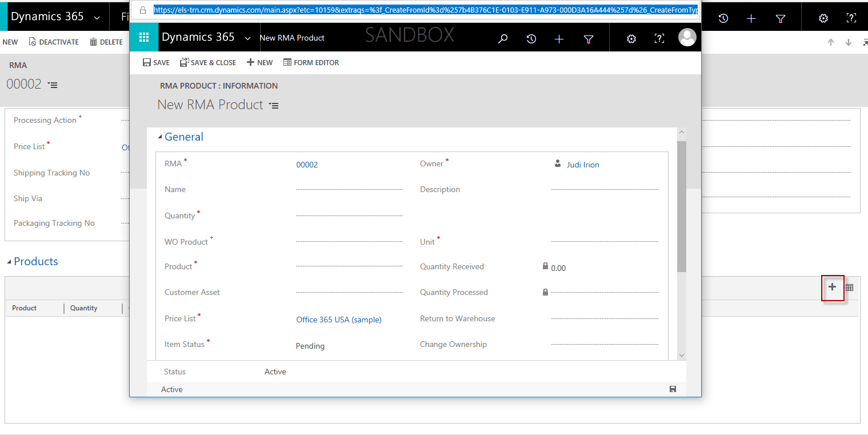Screen dimensions: 868x435
Task: Click the footer save icon in popup
Action: pyautogui.click(x=673, y=389)
